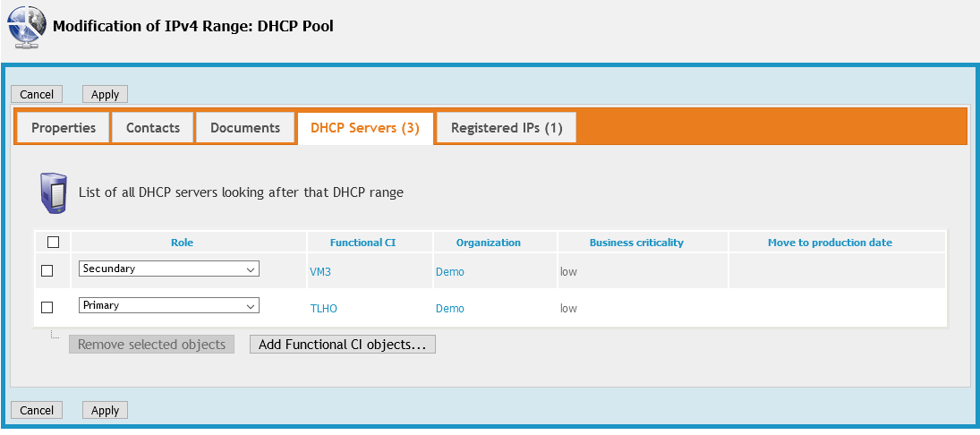Image resolution: width=980 pixels, height=435 pixels.
Task: Toggle the select-all checkbox in table header
Action: pos(53,242)
